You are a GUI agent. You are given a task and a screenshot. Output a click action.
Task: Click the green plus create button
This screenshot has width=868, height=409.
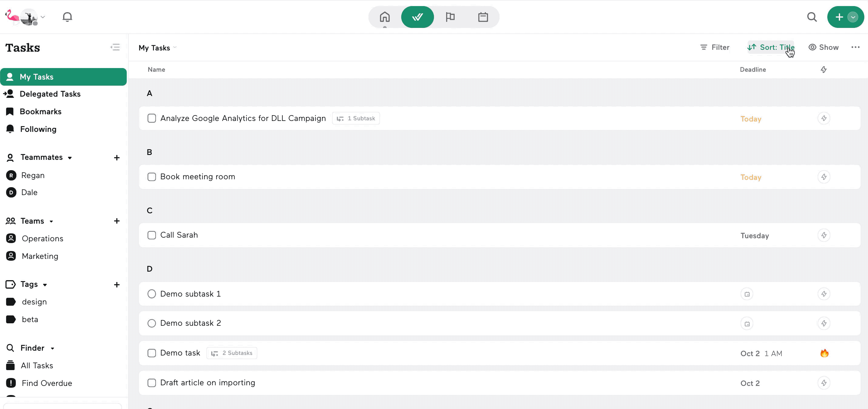tap(839, 17)
